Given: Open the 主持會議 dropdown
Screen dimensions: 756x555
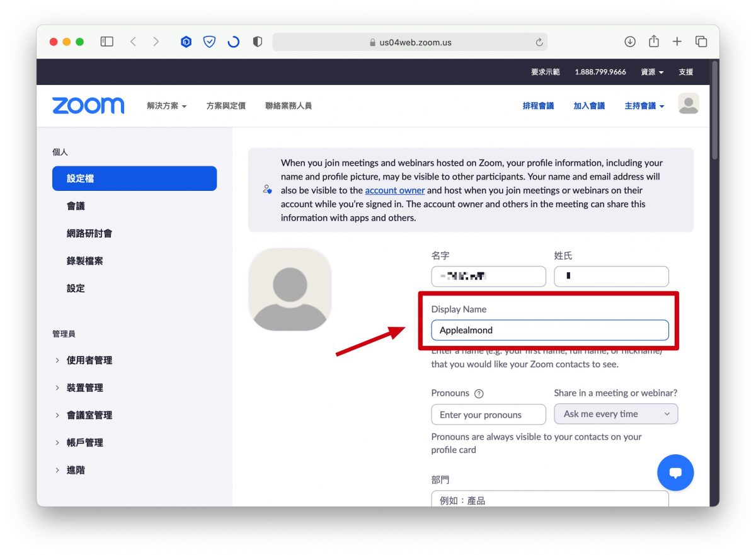Looking at the screenshot, I should [644, 106].
